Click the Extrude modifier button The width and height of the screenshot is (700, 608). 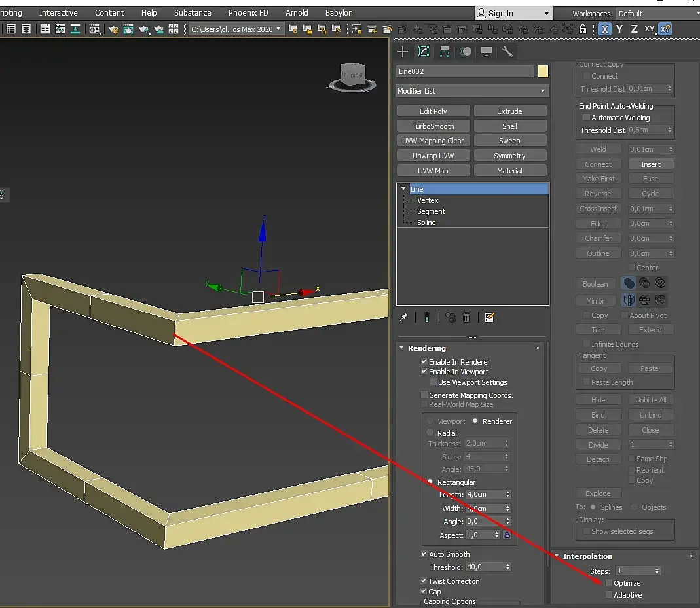(509, 111)
